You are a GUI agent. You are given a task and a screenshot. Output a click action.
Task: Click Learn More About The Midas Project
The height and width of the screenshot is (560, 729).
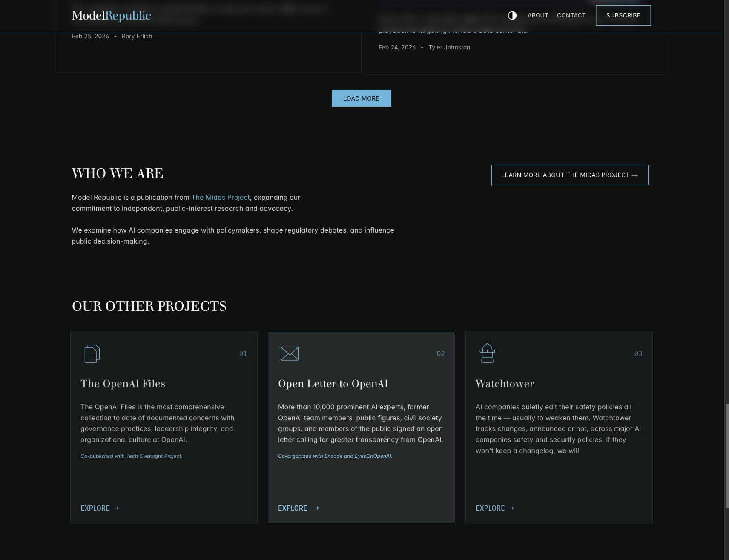tap(570, 175)
